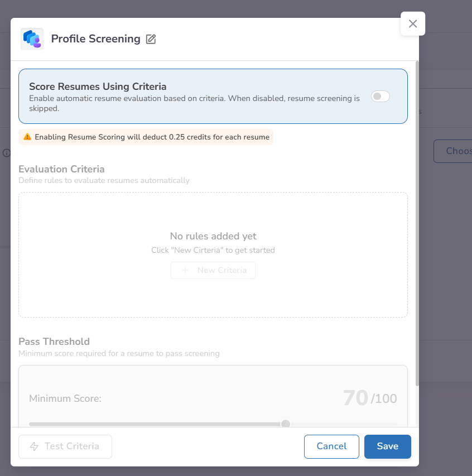
Task: Click the colorful logo inside the white square
Action: pos(32,39)
